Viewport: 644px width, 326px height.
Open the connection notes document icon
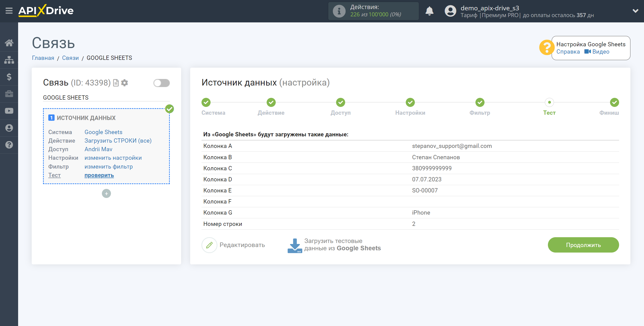tap(116, 83)
